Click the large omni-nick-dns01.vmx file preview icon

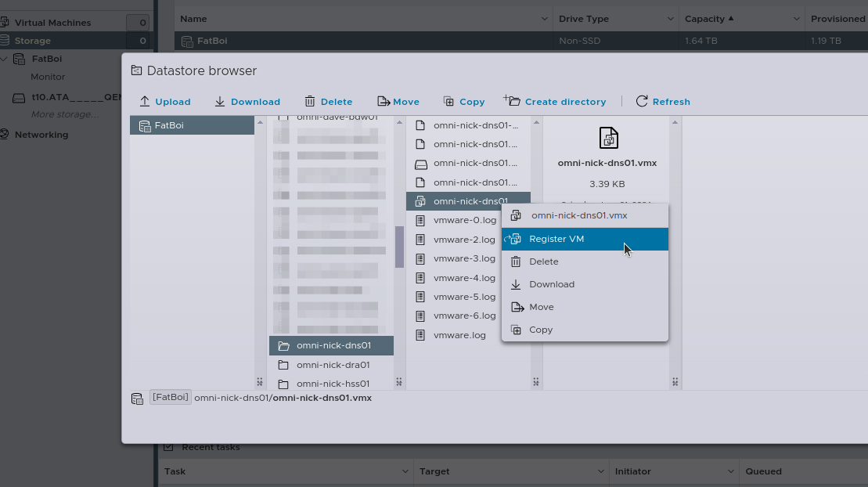pyautogui.click(x=608, y=138)
